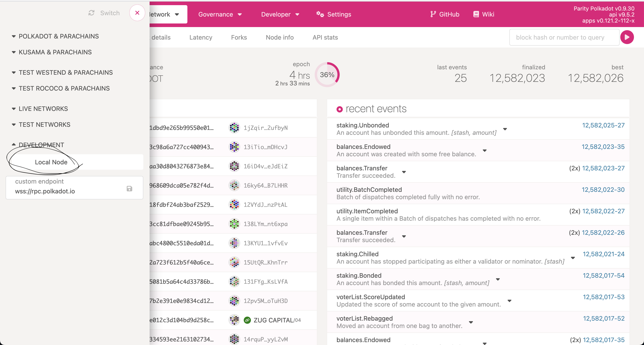Screen dimensions: 644x345
Task: Expand balances.Transfer 12,582,022-26 details
Action: (x=404, y=237)
